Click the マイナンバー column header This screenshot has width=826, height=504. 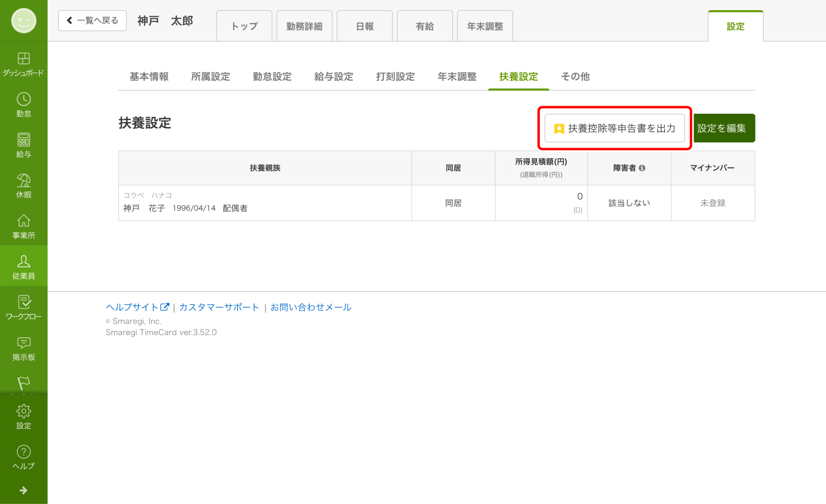pos(713,168)
